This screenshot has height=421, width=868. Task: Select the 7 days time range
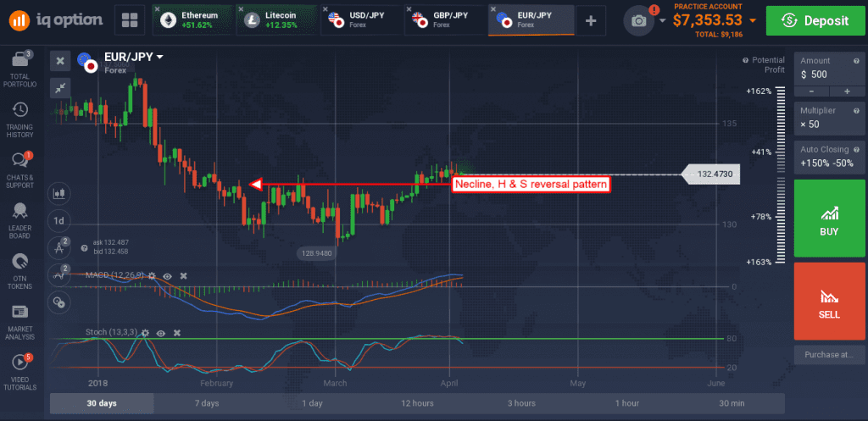207,403
